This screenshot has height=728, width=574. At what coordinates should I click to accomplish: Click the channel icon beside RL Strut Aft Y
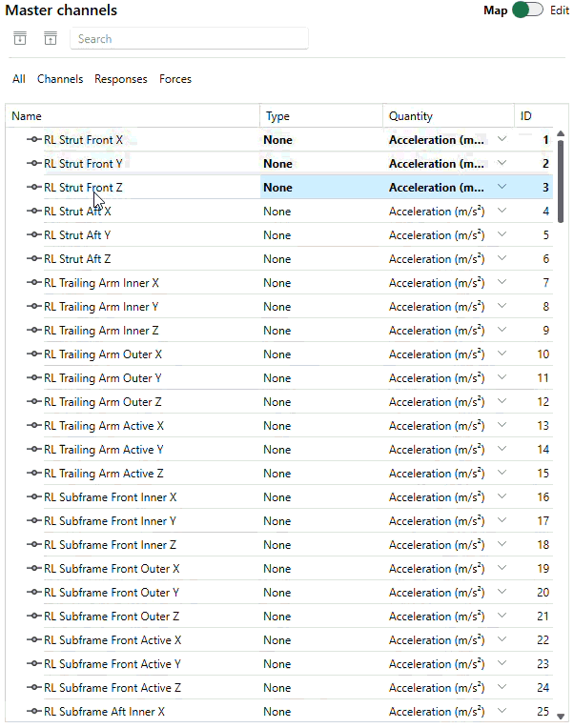coord(33,235)
